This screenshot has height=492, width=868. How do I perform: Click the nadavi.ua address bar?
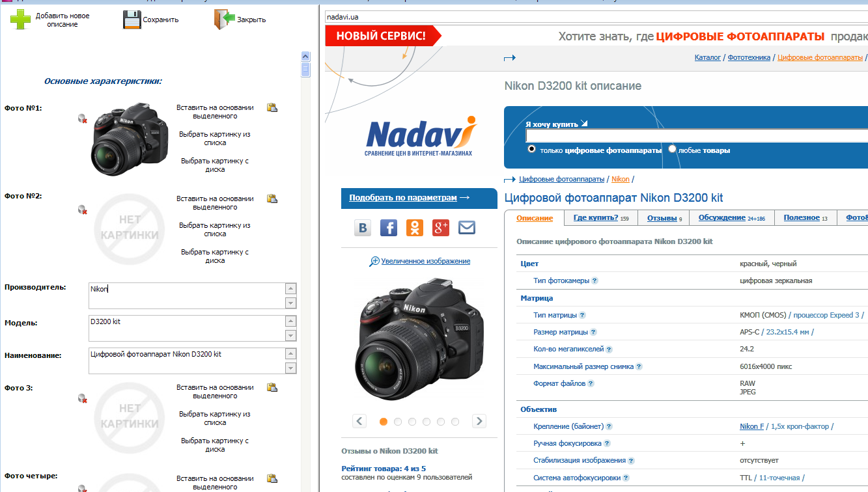(596, 16)
